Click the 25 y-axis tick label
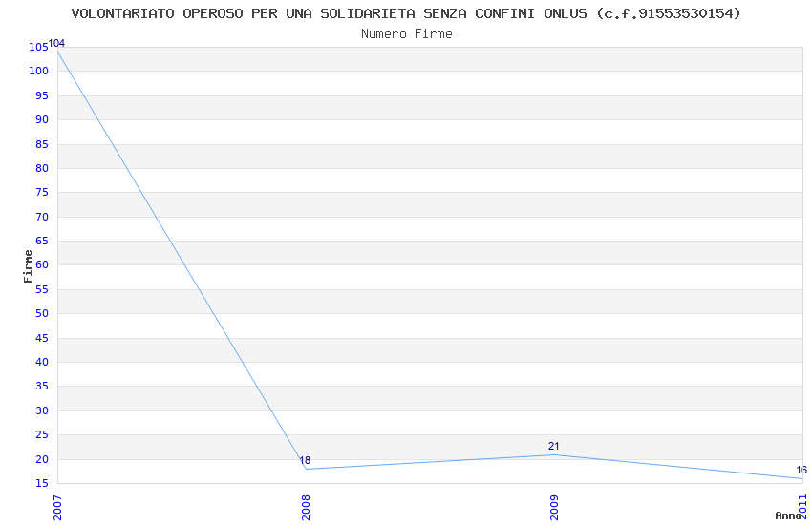The image size is (812, 525). [x=42, y=434]
